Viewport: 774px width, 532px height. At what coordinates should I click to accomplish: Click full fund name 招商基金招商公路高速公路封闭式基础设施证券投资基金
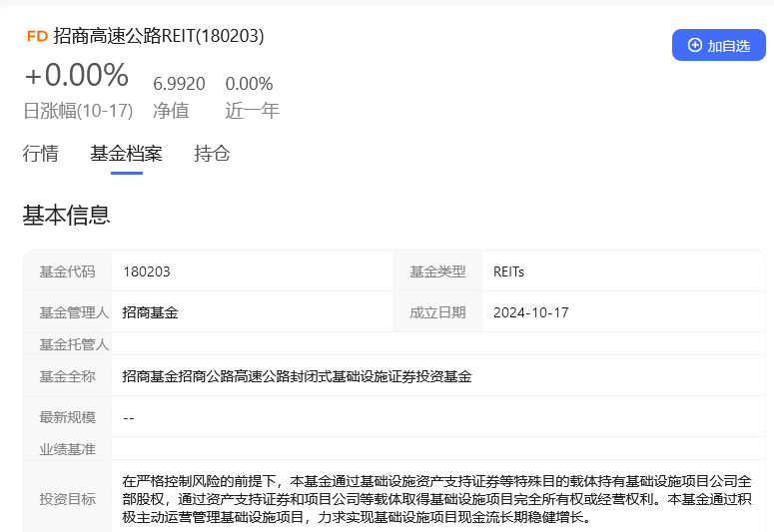coord(298,376)
